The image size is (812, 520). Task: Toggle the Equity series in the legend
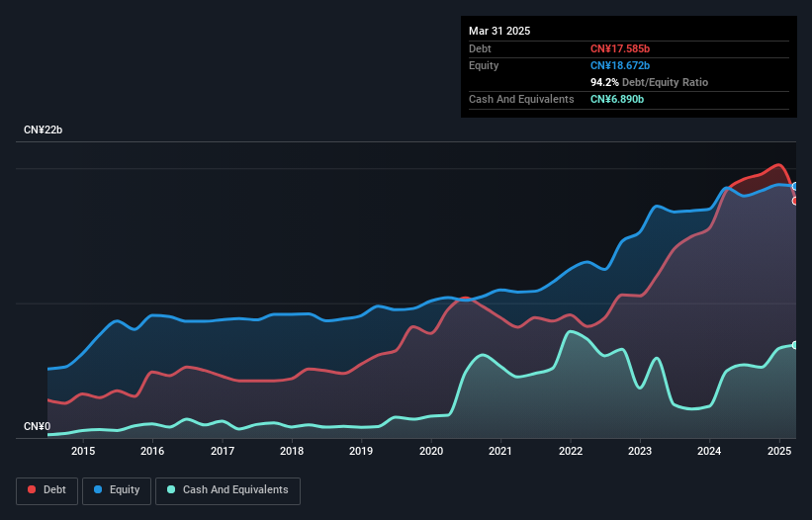click(117, 490)
